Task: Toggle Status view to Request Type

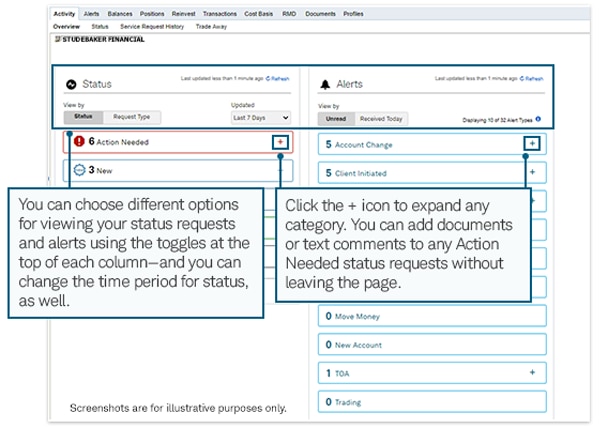Action: pyautogui.click(x=130, y=118)
